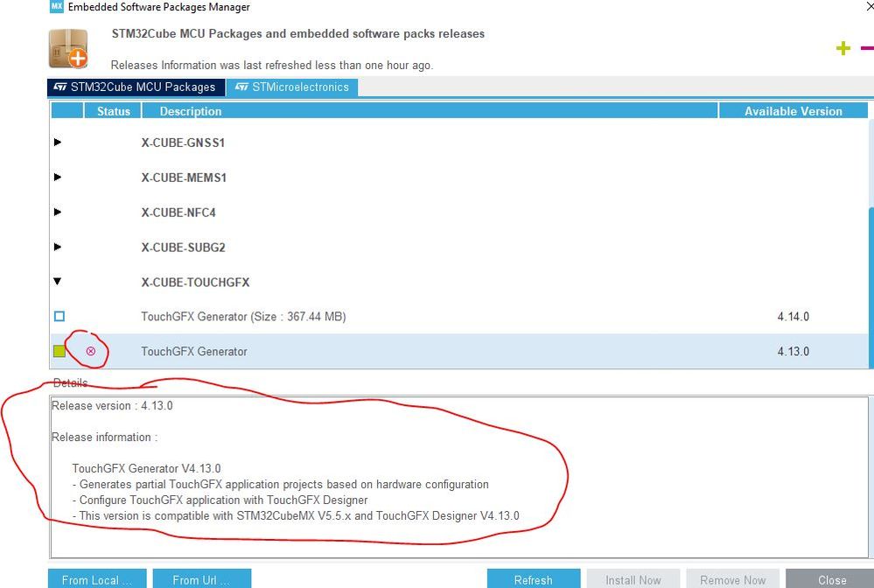Image resolution: width=874 pixels, height=588 pixels.
Task: Click the From Local button
Action: (x=97, y=579)
